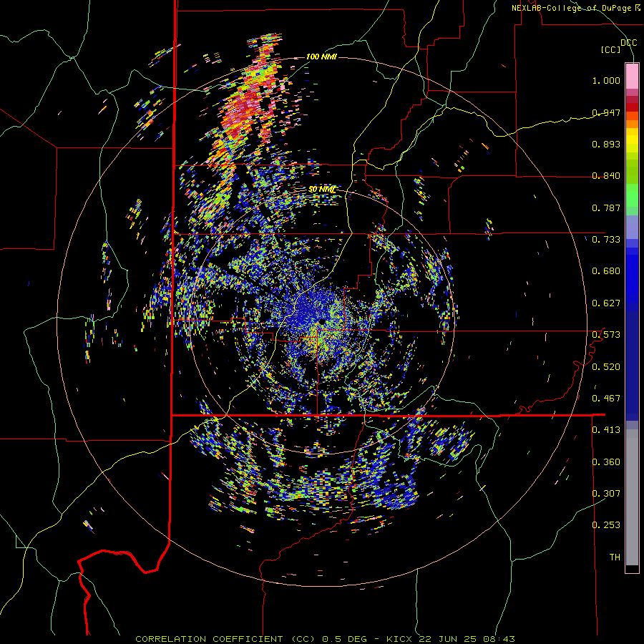644x644 pixels.
Task: Click the 0.733 scale label
Action: (606, 240)
